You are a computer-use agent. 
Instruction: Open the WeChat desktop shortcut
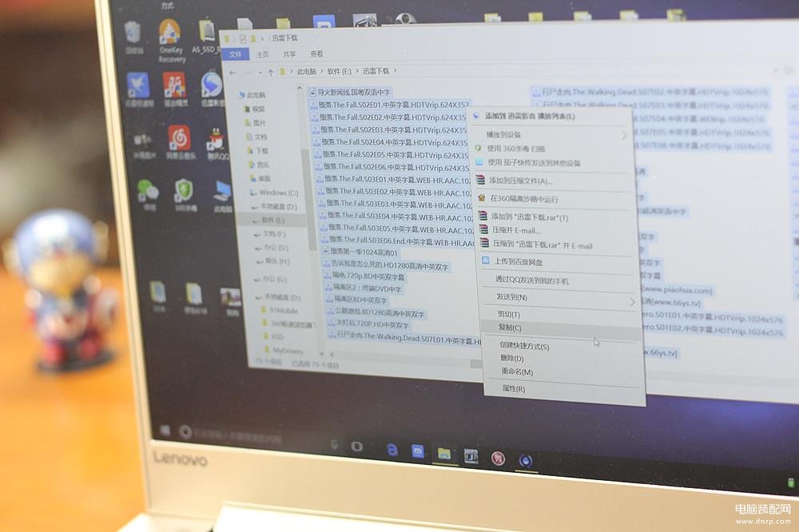point(149,194)
